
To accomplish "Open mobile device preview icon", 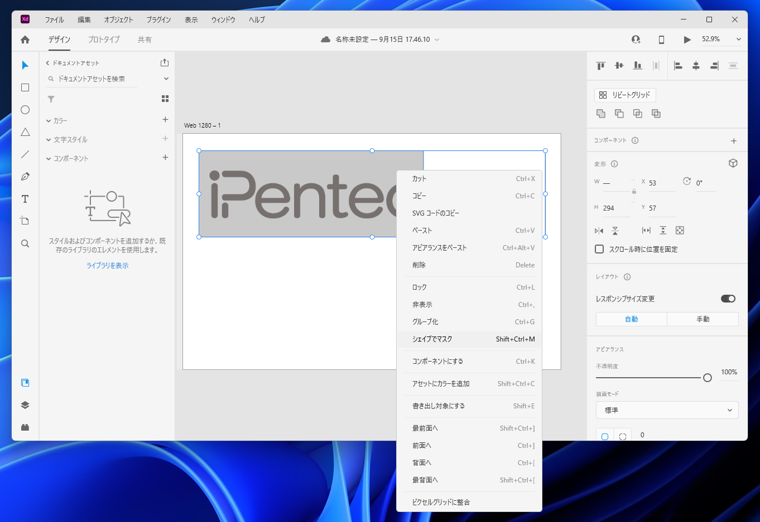I will 661,40.
